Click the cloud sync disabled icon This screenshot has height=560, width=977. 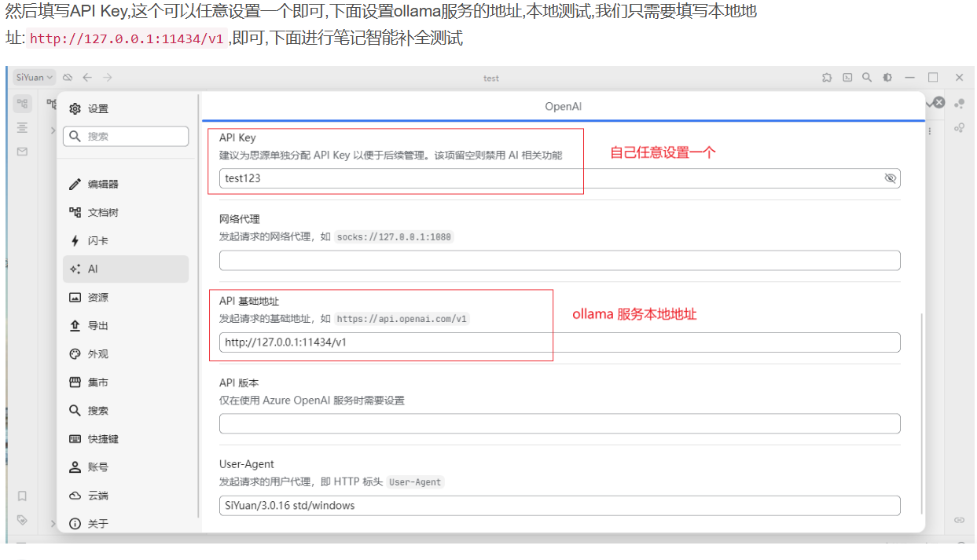pyautogui.click(x=68, y=77)
